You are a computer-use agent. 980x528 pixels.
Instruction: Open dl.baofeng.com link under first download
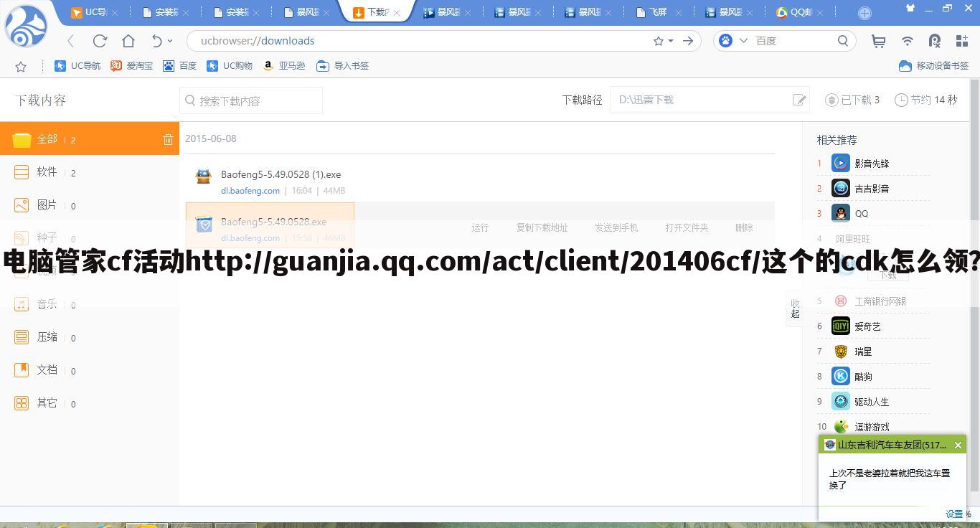(x=250, y=191)
